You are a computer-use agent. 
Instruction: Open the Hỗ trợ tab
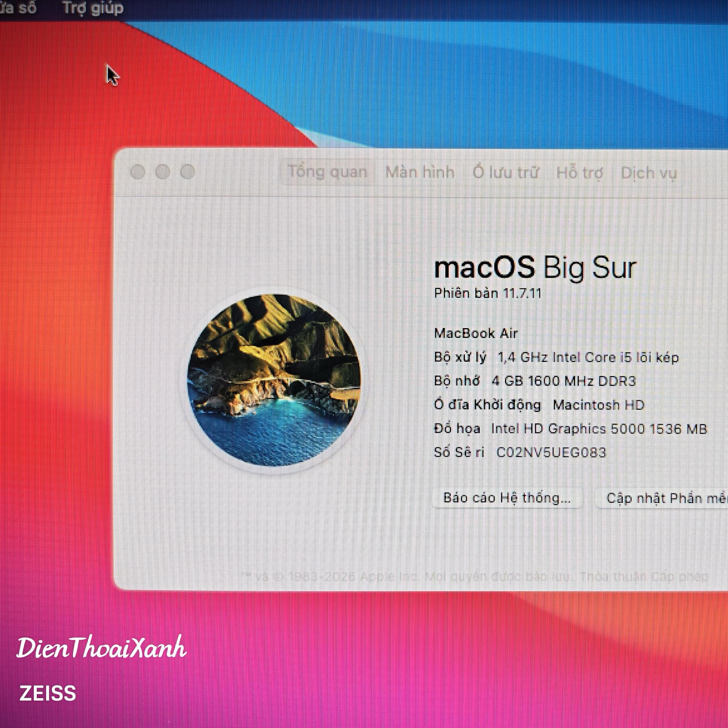(x=579, y=173)
